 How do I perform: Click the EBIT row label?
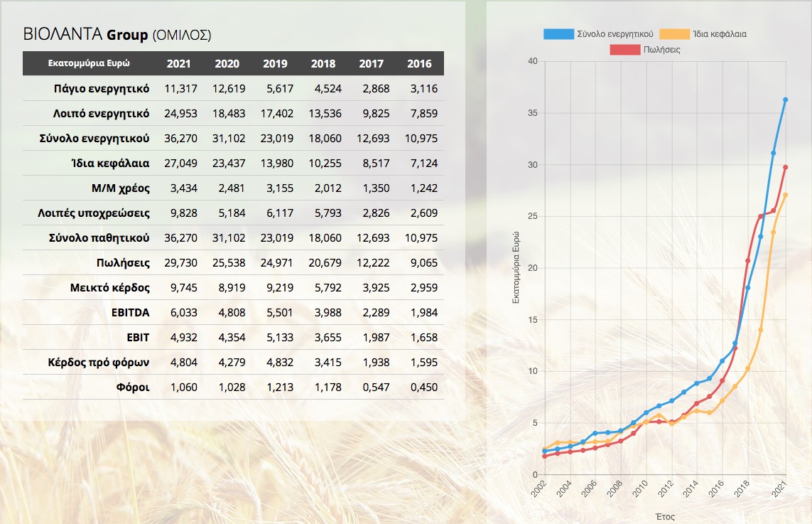pos(139,338)
